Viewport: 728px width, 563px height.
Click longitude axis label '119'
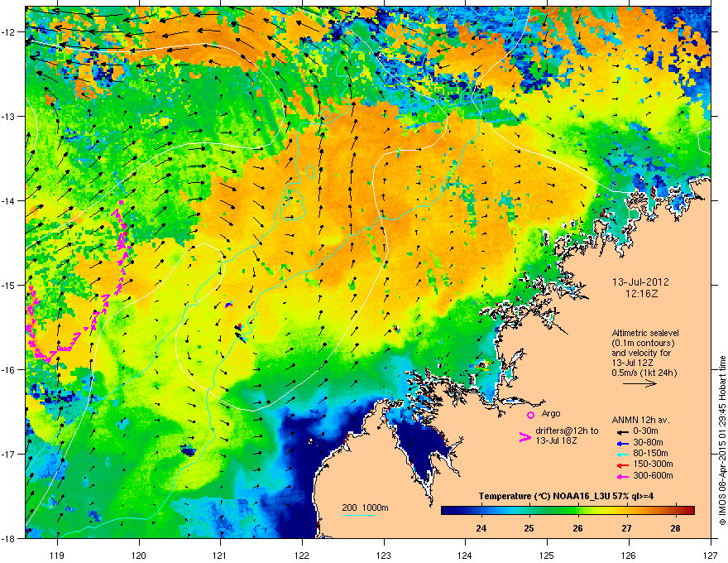point(57,555)
